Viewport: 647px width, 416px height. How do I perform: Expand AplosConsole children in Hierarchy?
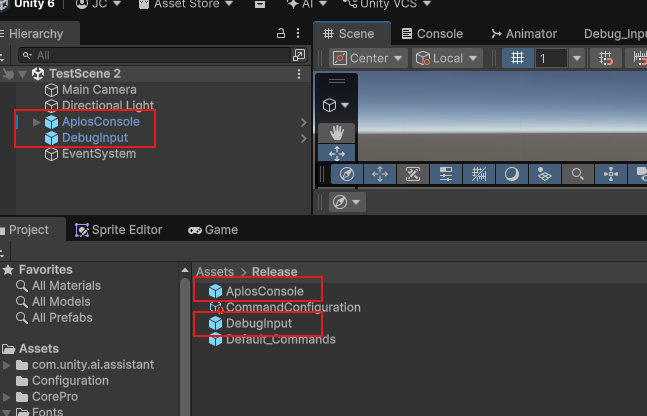36,122
